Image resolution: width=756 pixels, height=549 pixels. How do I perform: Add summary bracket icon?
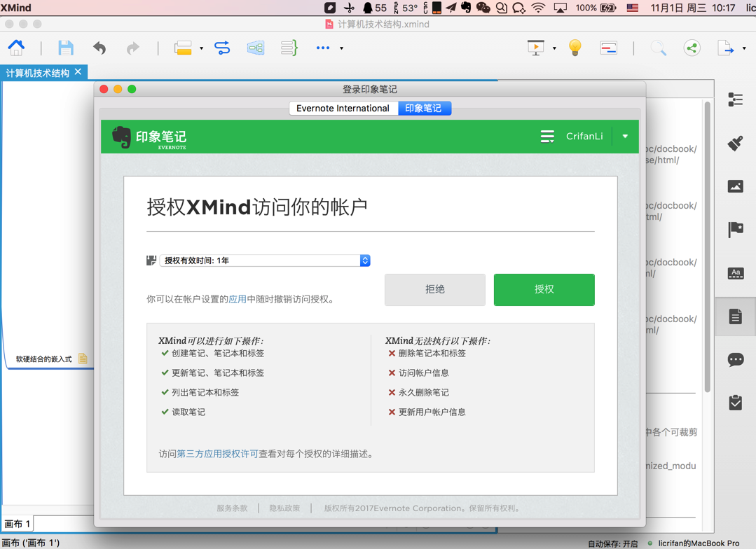(289, 48)
